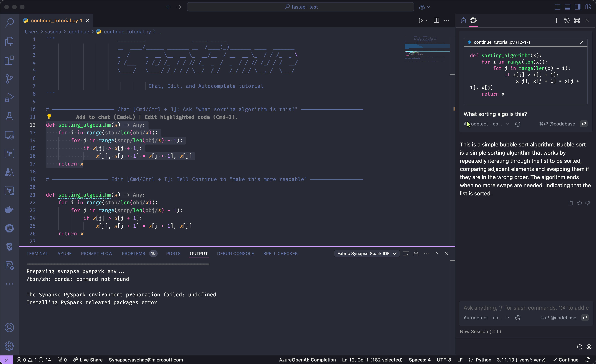The width and height of the screenshot is (596, 364).
Task: Select the Azure sidebar icon
Action: (10, 172)
